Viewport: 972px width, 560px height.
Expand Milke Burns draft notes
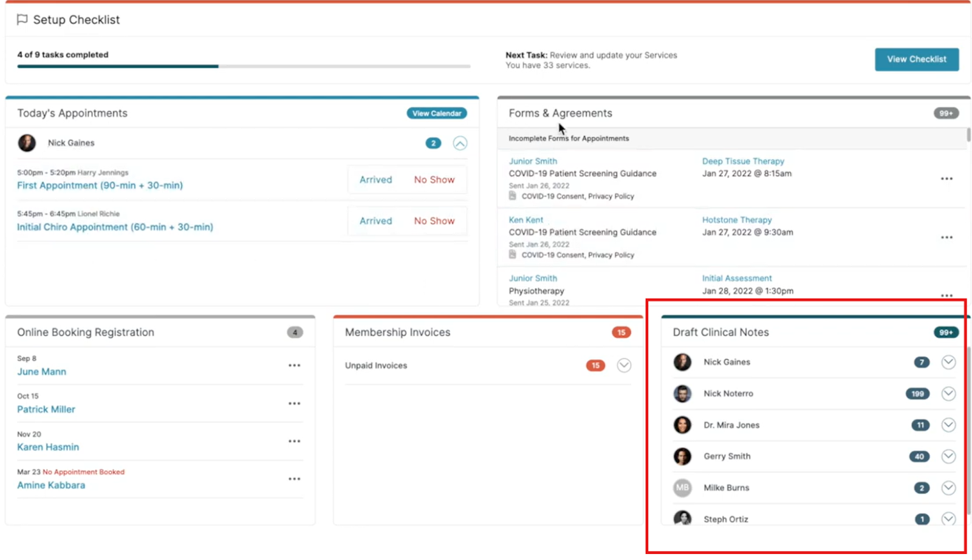pos(948,488)
